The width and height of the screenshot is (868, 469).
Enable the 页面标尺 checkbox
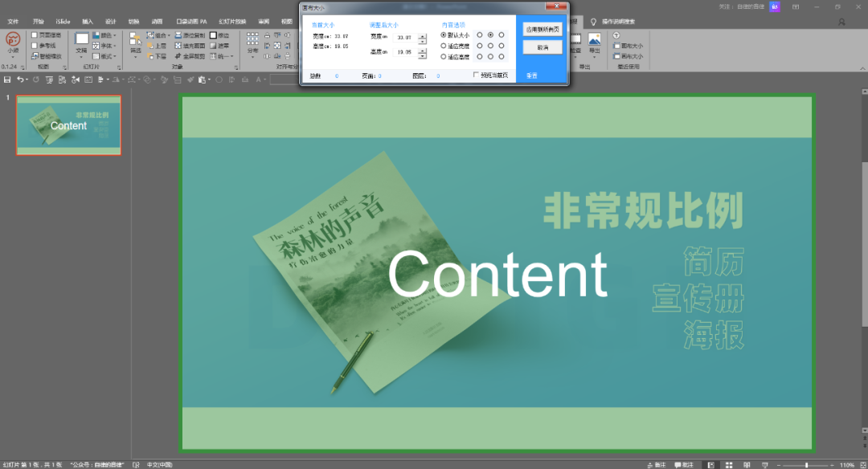pos(35,35)
